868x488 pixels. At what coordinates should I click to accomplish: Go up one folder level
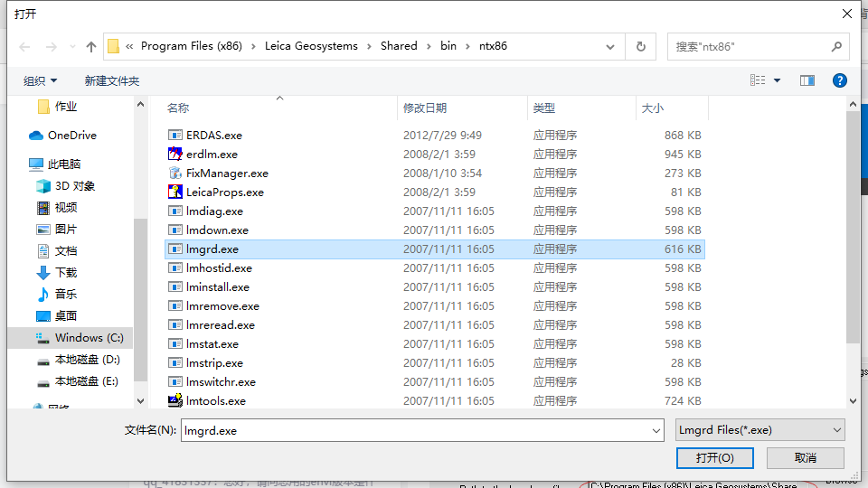[x=91, y=47]
